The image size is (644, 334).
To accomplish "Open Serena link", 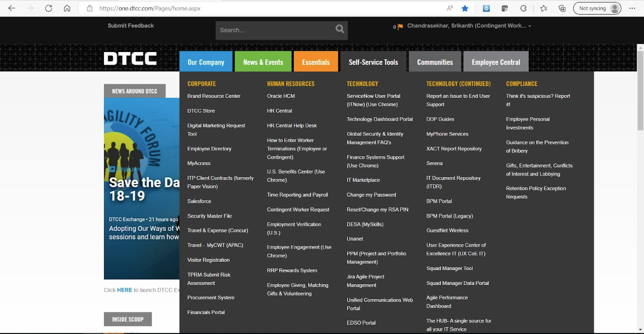I will tap(434, 164).
